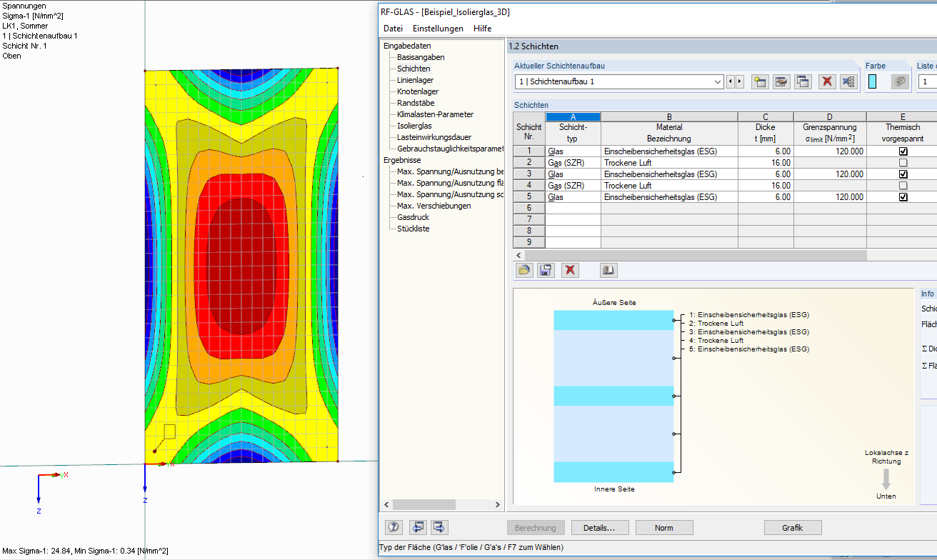This screenshot has height=560, width=937.
Task: Open a saved layer composition via folder icon
Action: 524,270
